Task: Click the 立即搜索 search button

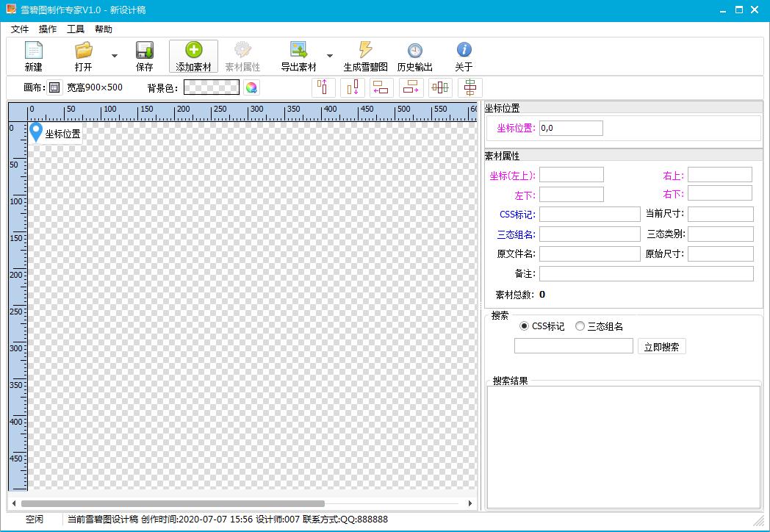Action: click(x=662, y=346)
